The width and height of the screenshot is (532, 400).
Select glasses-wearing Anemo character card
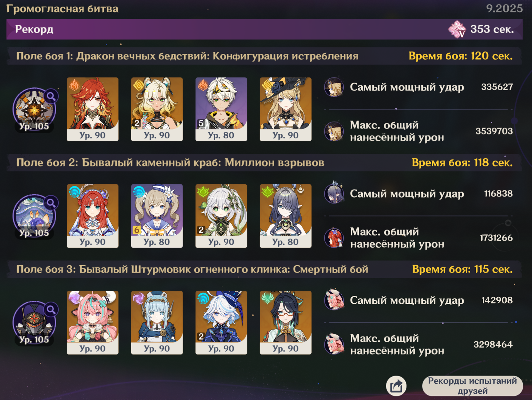coord(286,322)
